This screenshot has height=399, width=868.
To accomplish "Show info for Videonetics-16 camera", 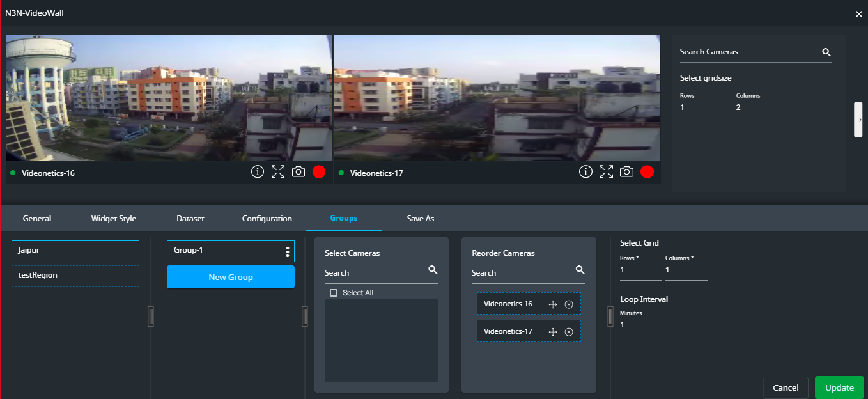I will [258, 172].
